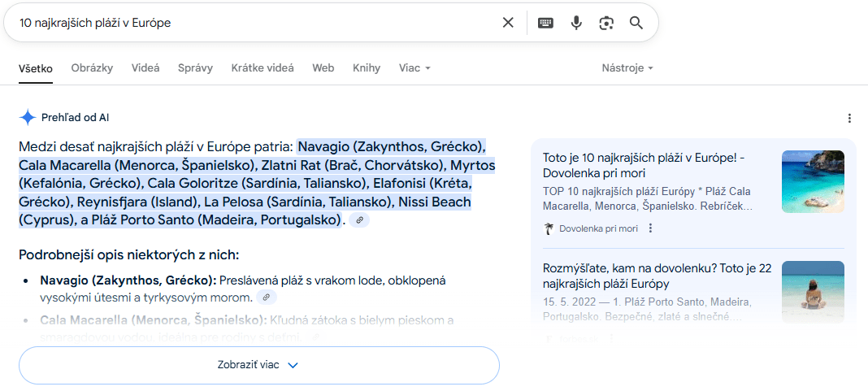
Task: Expand AI overview with Zobraziť viac
Action: 258,365
